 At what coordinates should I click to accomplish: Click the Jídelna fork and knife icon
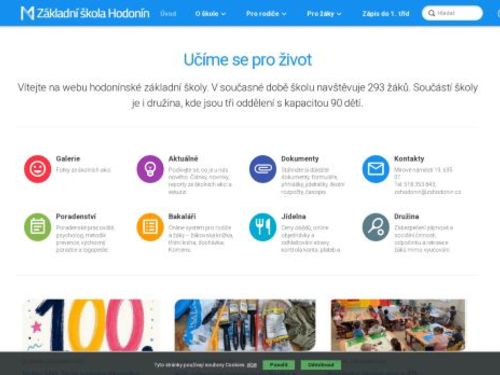(263, 227)
